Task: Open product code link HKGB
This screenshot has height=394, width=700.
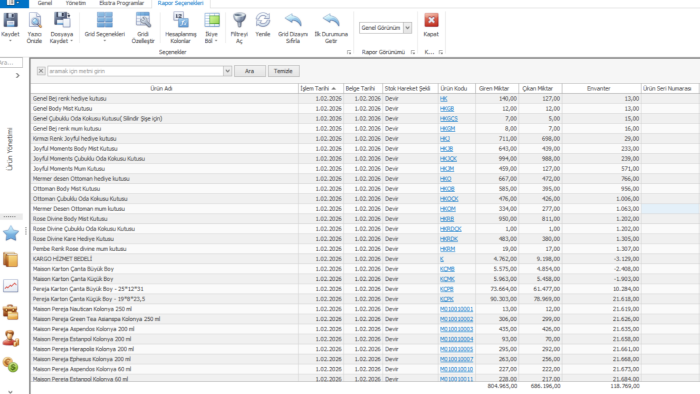Action: point(447,108)
